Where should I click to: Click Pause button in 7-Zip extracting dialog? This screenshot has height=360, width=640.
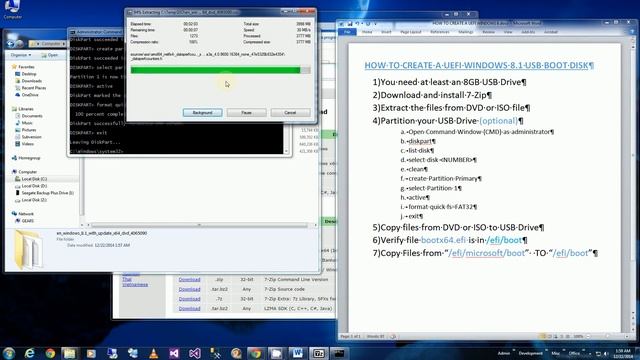click(x=247, y=113)
